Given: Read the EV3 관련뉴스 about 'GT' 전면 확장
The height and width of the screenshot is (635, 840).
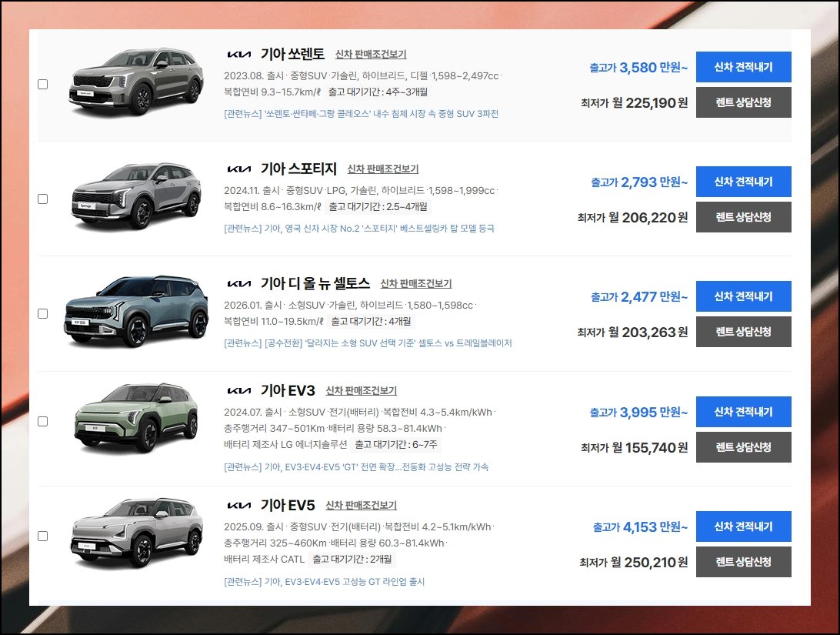Looking at the screenshot, I should coord(356,467).
